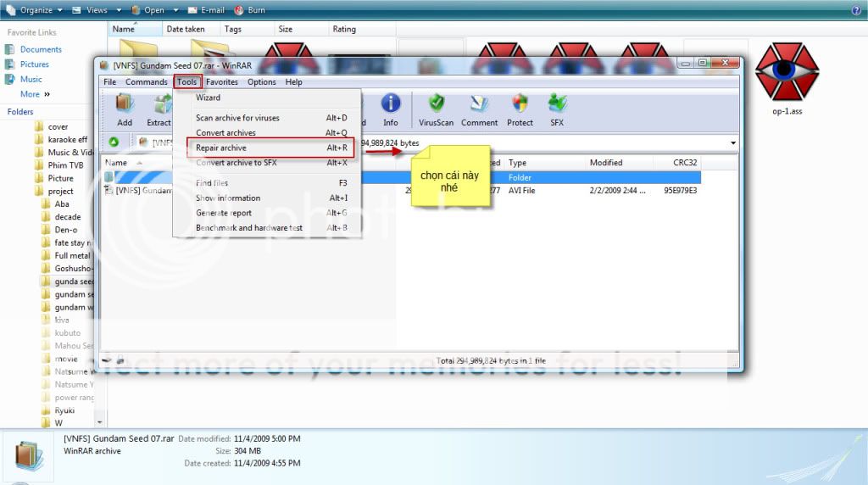Open the Organize dropdown in Explorer
Image resolution: width=868 pixels, height=485 pixels.
(35, 10)
